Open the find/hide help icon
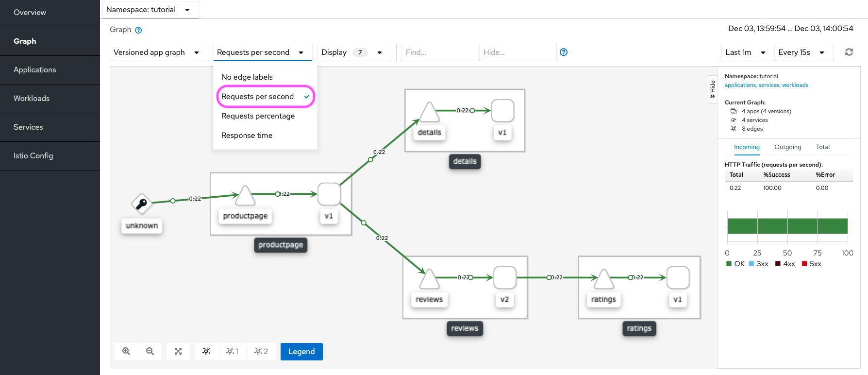Viewport: 868px width, 375px height. [564, 52]
